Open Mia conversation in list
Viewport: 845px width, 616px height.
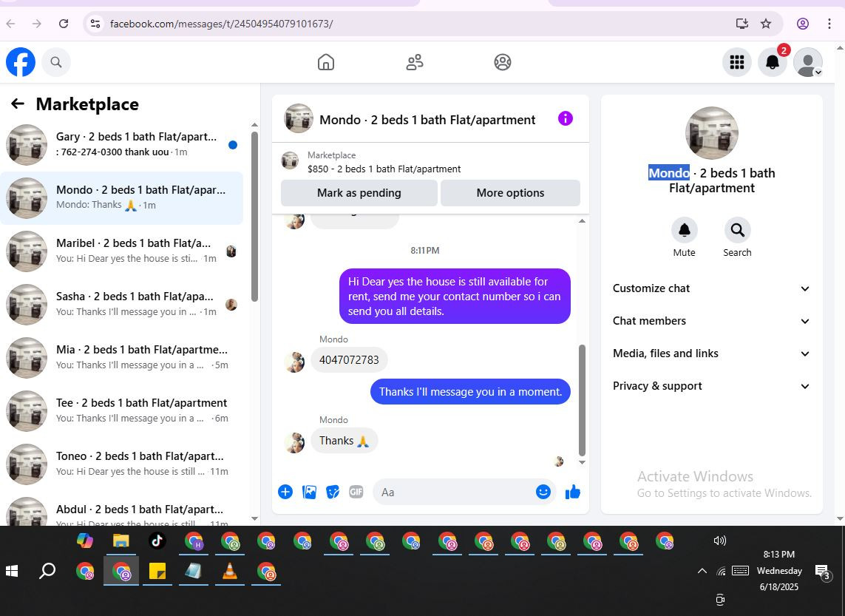click(122, 357)
